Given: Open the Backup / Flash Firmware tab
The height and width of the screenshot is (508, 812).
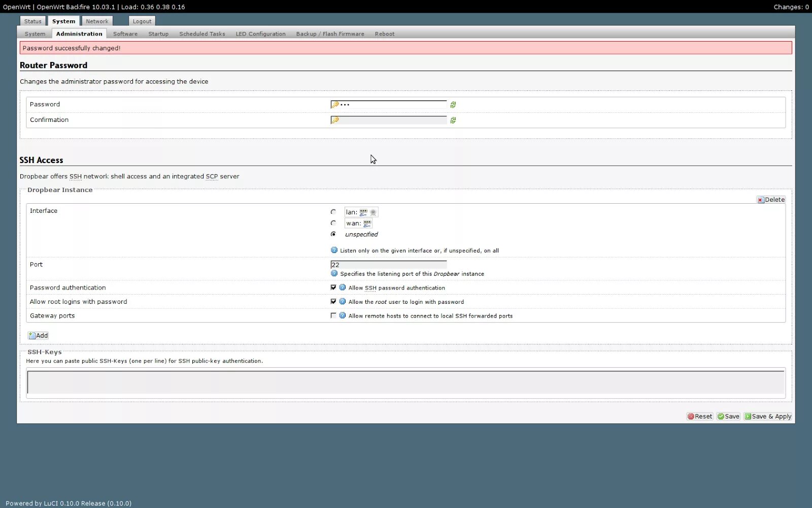Looking at the screenshot, I should [x=330, y=34].
